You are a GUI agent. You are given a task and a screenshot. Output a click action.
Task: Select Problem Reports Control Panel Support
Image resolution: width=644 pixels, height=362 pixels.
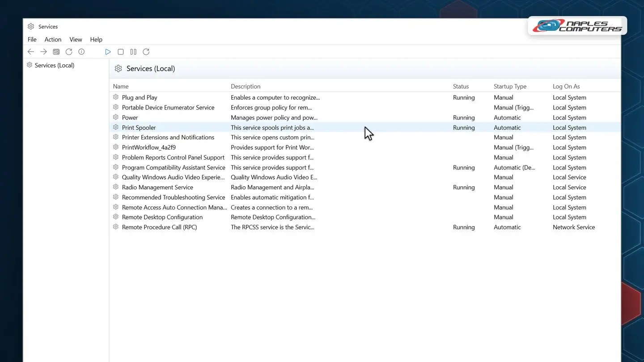click(x=173, y=157)
